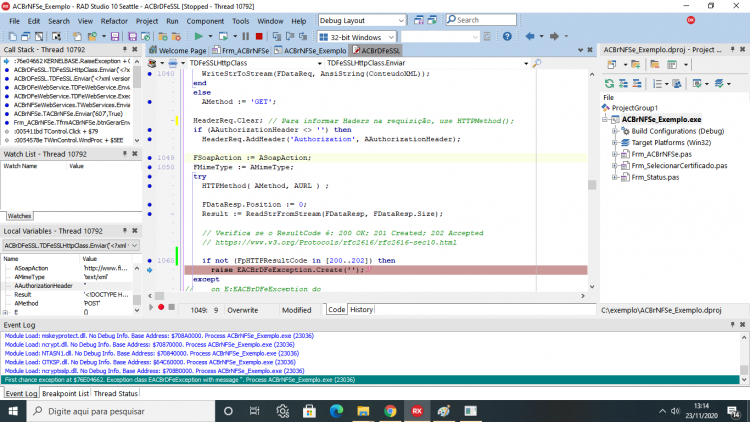Pin the Local Variables panel

[125, 231]
